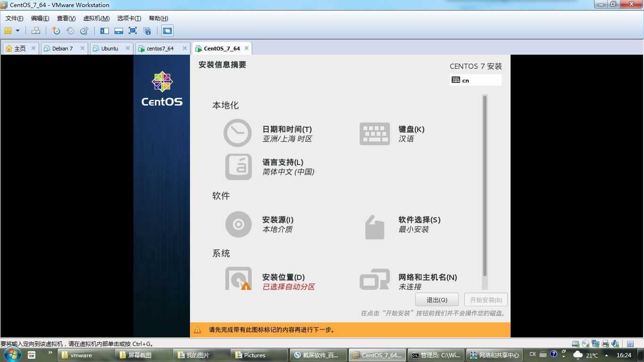Click the weather 21℃ tray widget
This screenshot has width=644, height=362.
coord(585,355)
